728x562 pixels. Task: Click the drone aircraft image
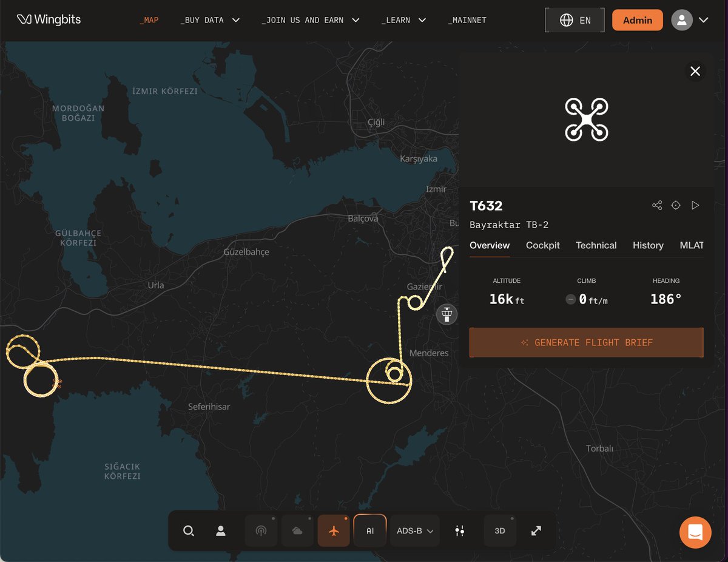[587, 120]
